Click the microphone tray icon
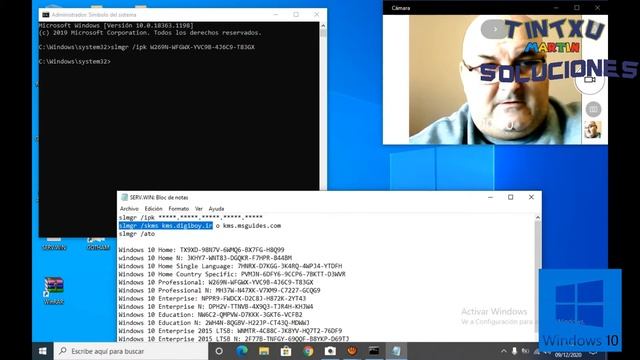Screen dimensions: 640x360 point(514,351)
